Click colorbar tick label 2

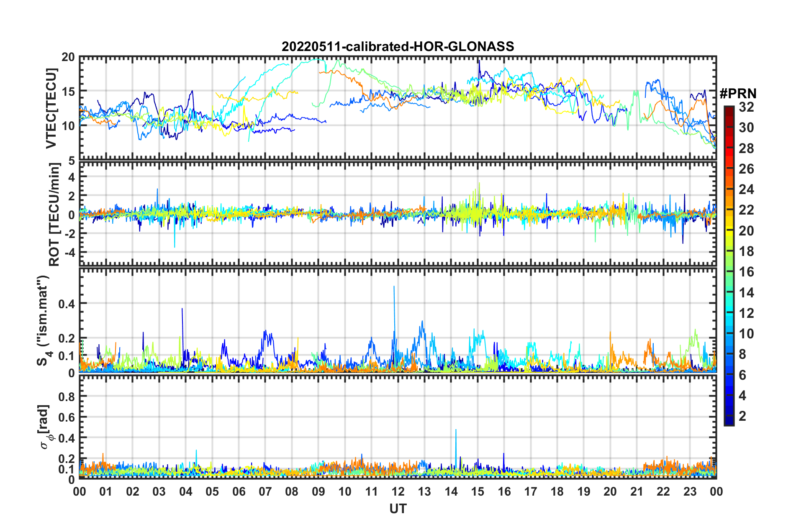pos(742,416)
